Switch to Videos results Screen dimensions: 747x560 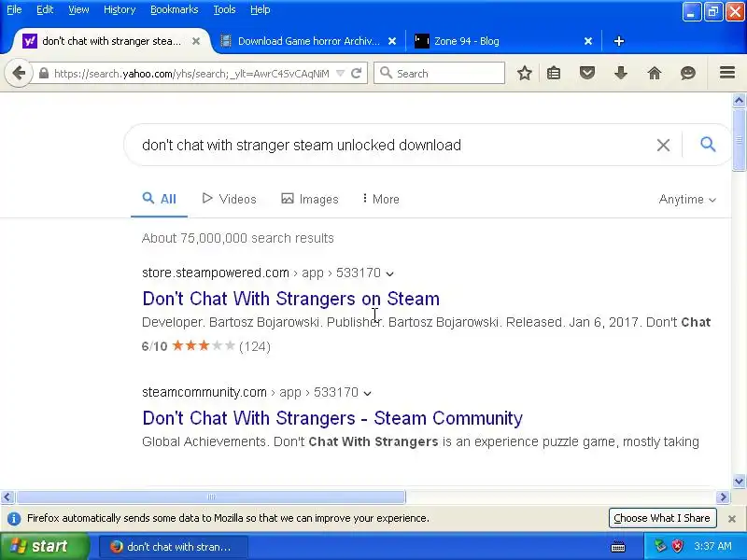[229, 199]
